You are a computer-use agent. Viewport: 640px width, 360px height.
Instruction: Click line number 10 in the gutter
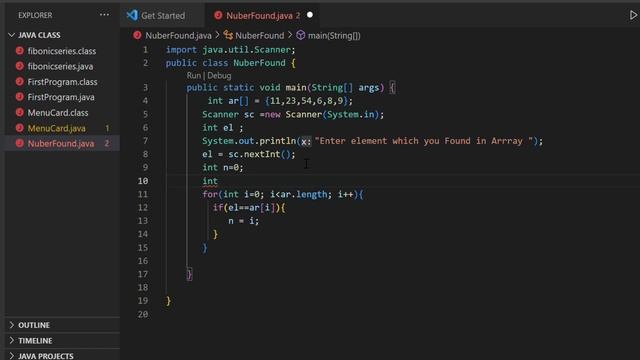pos(143,181)
